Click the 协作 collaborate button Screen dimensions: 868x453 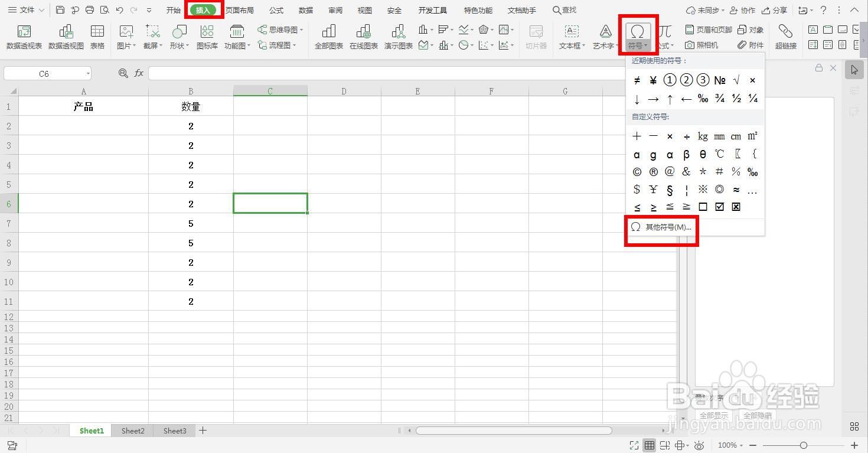coord(742,10)
